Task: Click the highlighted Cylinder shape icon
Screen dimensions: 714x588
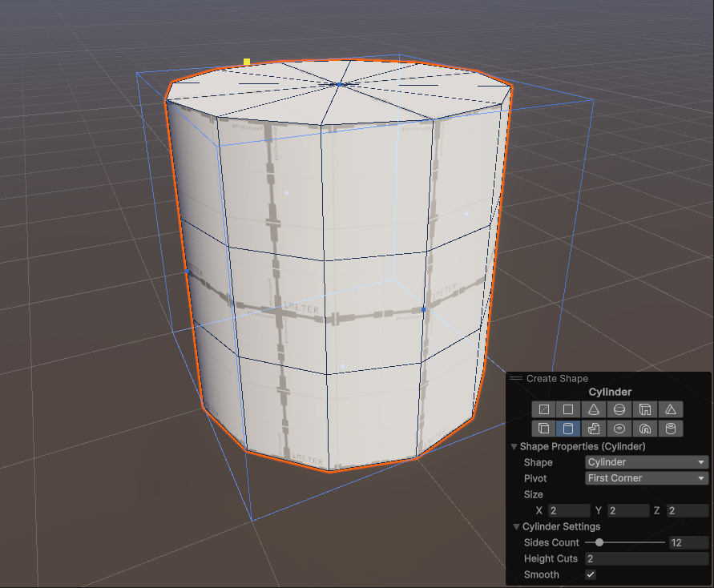Action: (x=567, y=429)
